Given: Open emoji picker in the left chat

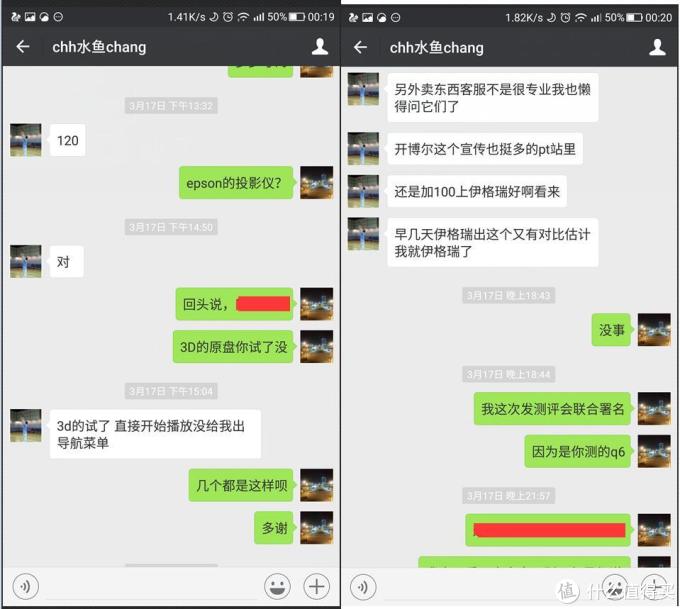Looking at the screenshot, I should click(x=277, y=586).
